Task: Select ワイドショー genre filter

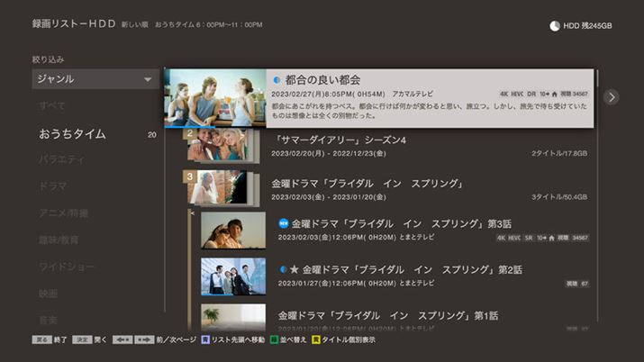Action: point(66,267)
